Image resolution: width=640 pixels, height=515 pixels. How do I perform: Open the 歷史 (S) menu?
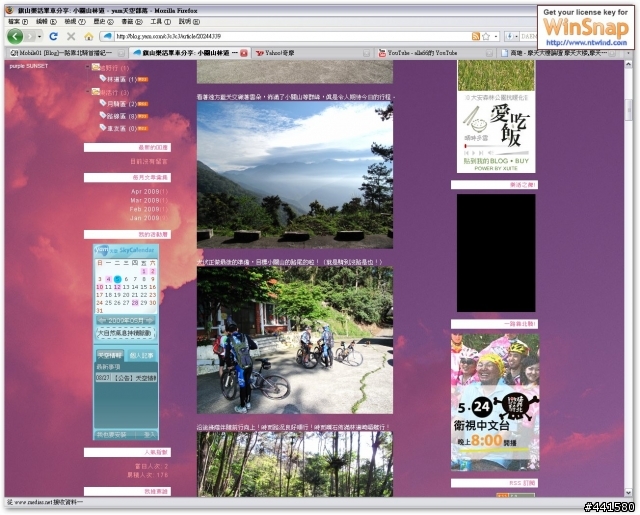[x=103, y=22]
